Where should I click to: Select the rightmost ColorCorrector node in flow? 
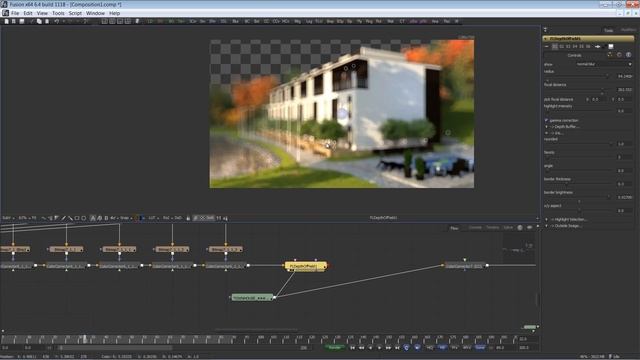coord(464,266)
